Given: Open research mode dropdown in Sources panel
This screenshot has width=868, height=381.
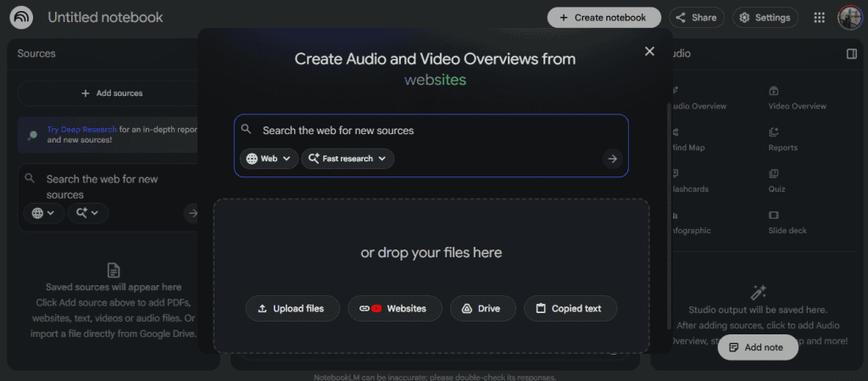Looking at the screenshot, I should point(87,213).
